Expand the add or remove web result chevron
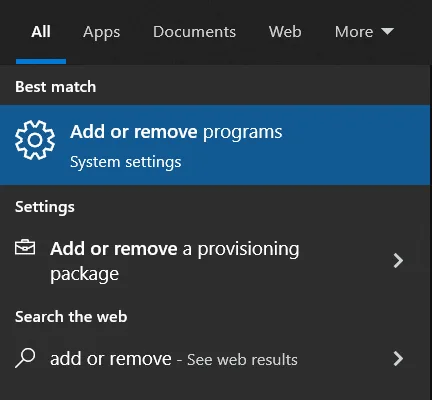The width and height of the screenshot is (432, 400). [398, 359]
